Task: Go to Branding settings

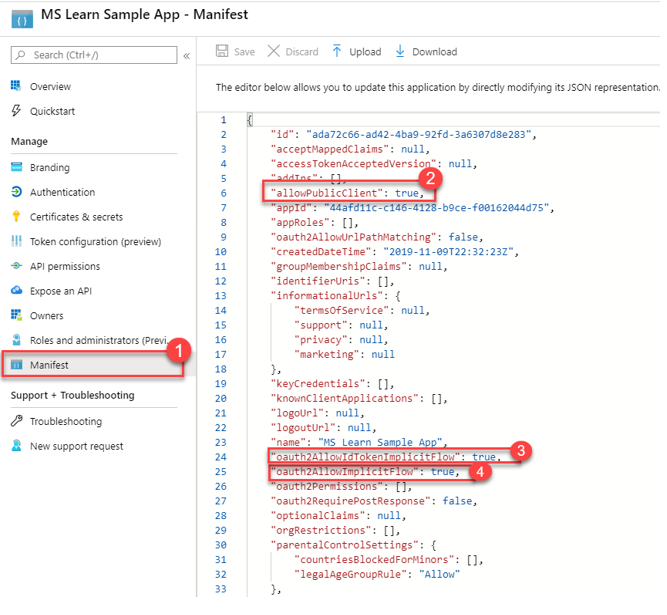Action: [x=50, y=168]
